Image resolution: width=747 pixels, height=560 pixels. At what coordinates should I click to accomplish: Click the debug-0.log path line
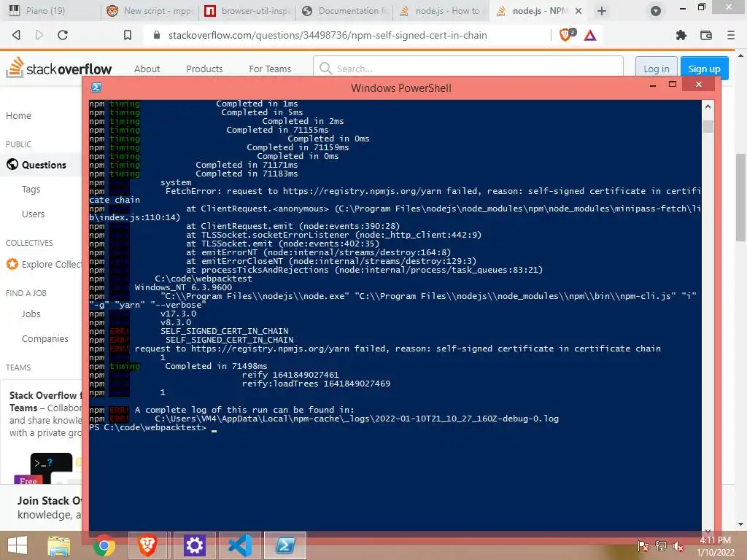pyautogui.click(x=356, y=419)
